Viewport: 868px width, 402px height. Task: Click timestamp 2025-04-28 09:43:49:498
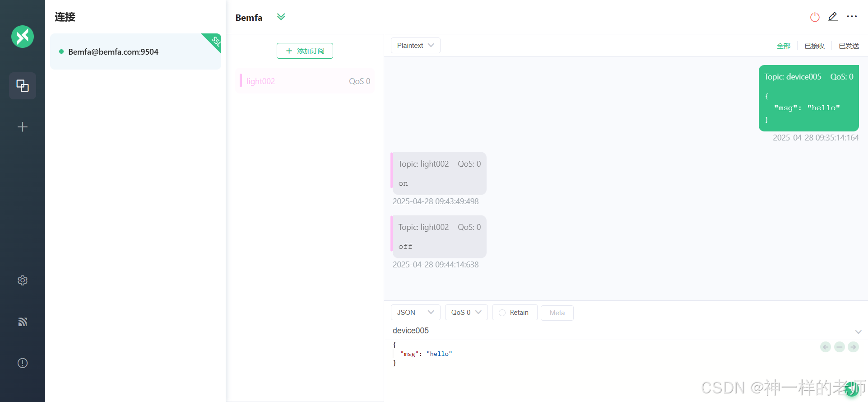point(436,201)
